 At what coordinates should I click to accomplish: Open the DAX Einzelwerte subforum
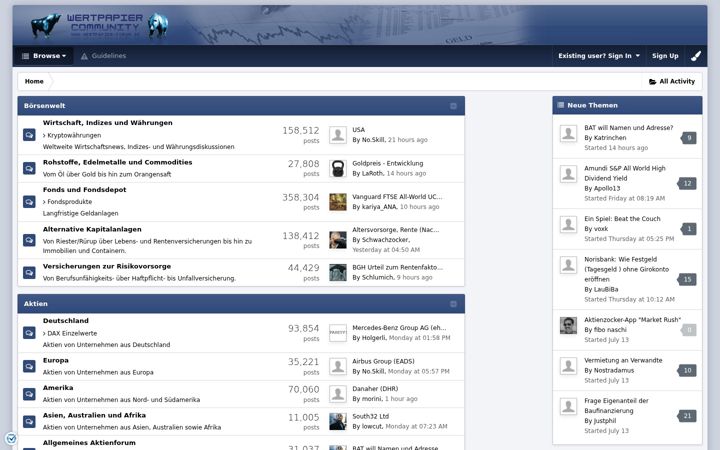72,333
